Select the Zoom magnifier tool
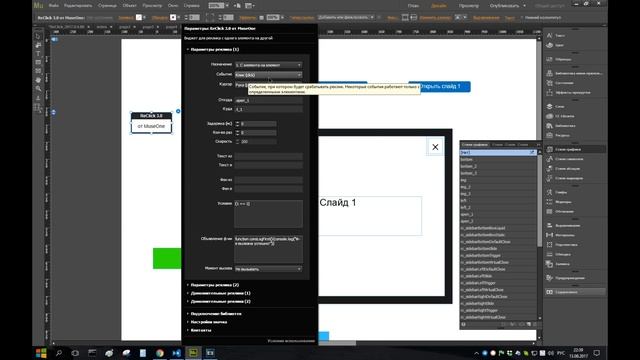This screenshot has height=360, width=640. pyautogui.click(x=38, y=89)
